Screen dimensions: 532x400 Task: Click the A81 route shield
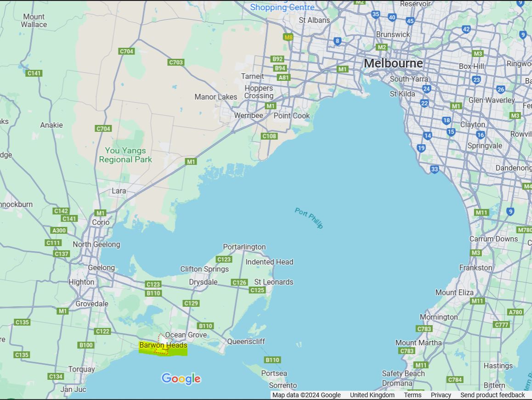(x=284, y=77)
